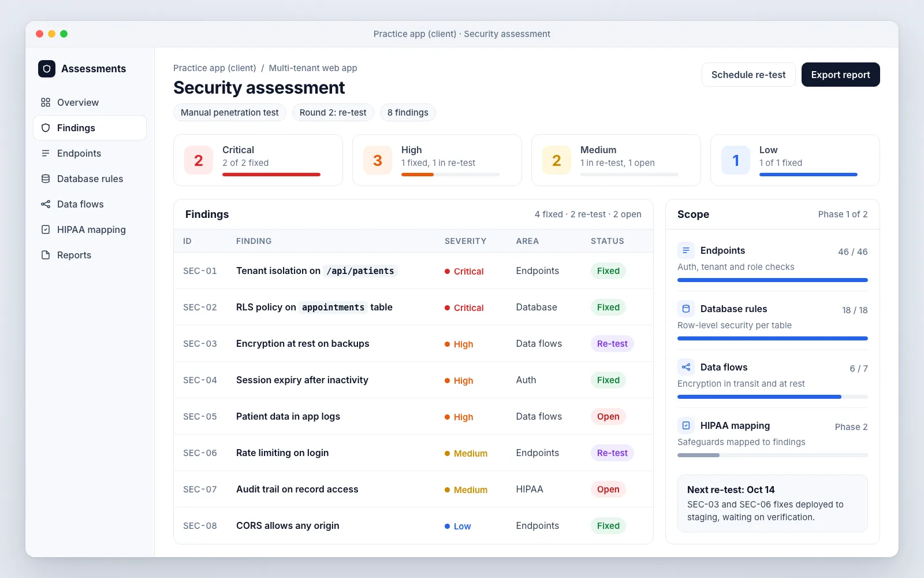The height and width of the screenshot is (578, 924).
Task: Click the Data flows share icon in sidebar
Action: (46, 204)
